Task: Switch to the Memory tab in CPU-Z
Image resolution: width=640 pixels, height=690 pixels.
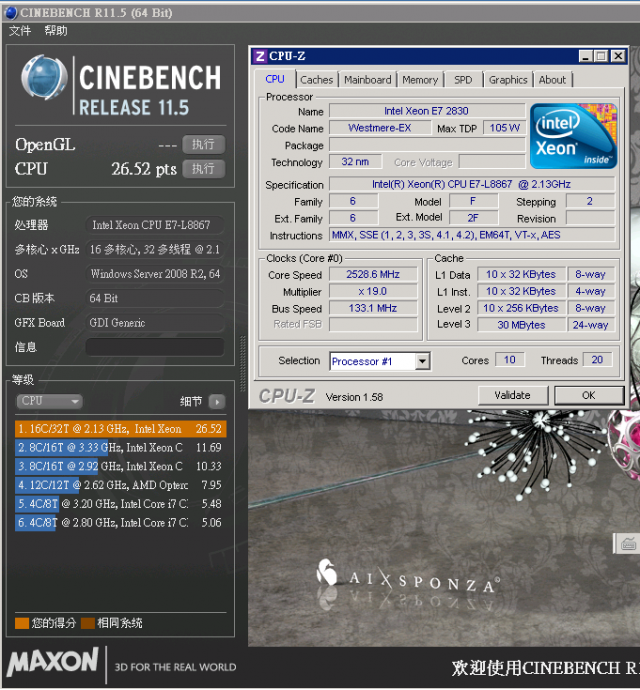Action: (420, 80)
